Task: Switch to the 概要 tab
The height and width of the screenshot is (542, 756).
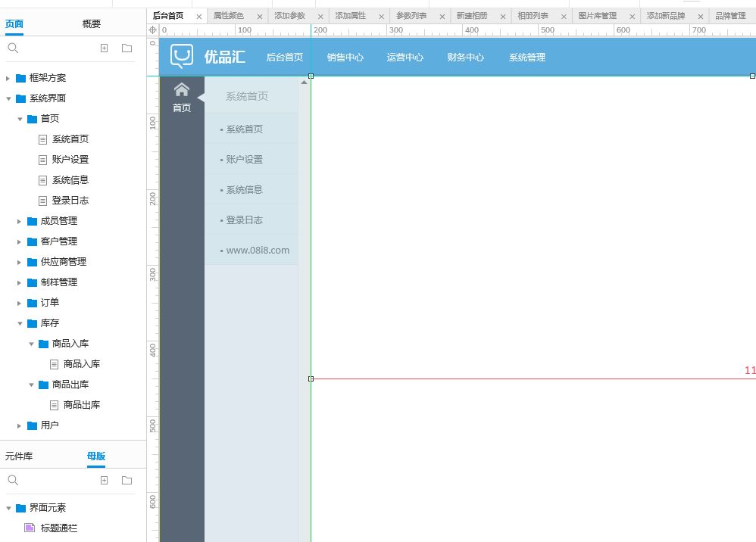Action: click(91, 23)
